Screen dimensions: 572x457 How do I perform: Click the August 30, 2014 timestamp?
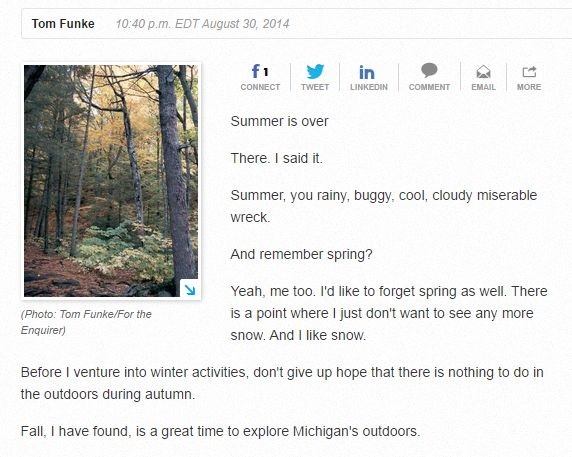coord(202,24)
